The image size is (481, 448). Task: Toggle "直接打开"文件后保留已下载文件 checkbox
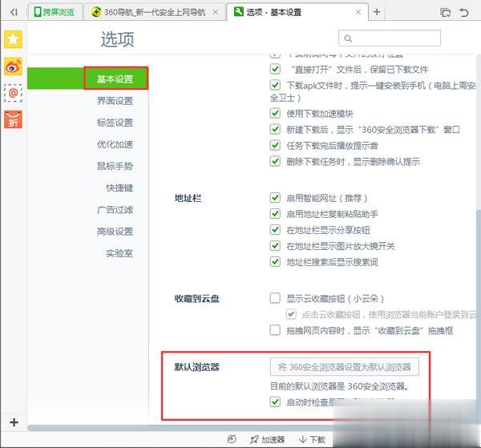click(x=275, y=69)
